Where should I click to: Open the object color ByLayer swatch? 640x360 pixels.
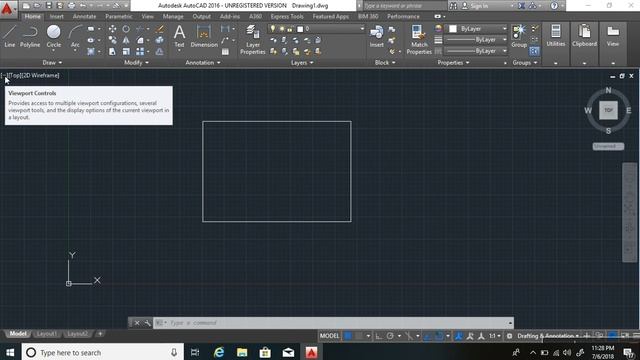click(x=476, y=29)
